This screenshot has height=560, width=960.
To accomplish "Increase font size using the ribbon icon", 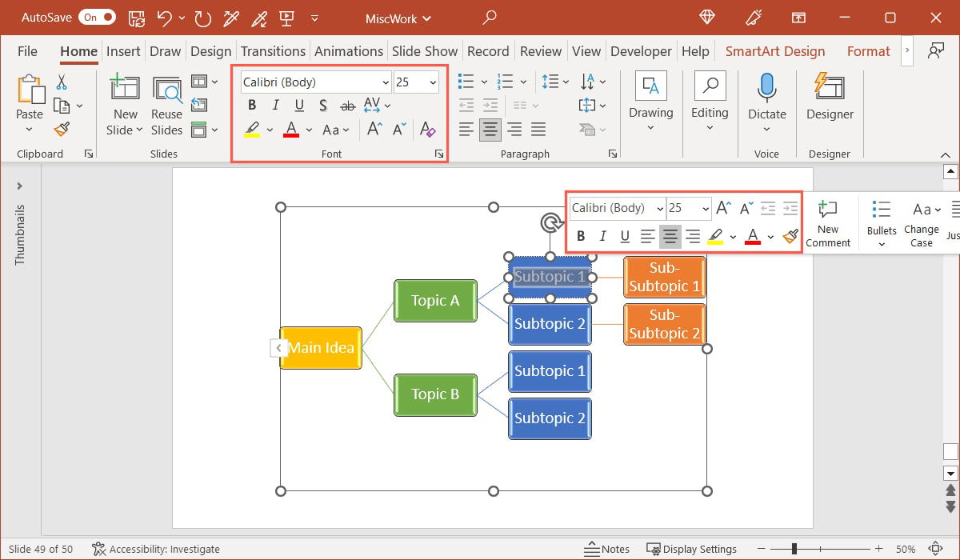I will point(373,128).
